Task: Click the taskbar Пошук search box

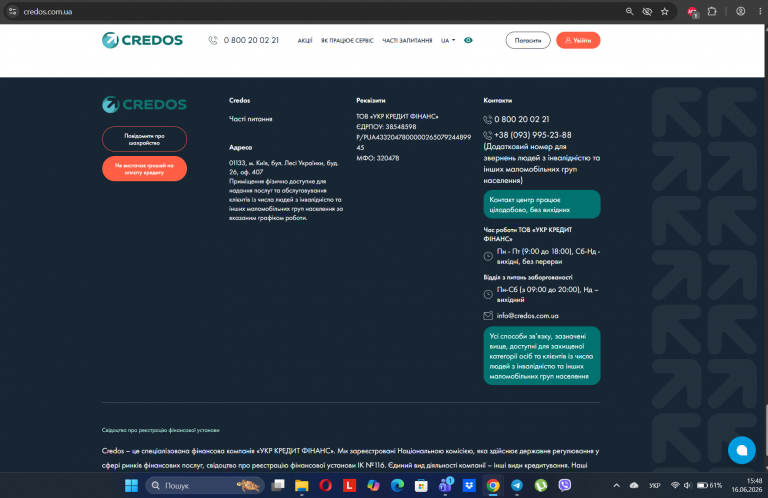Action: pyautogui.click(x=204, y=485)
